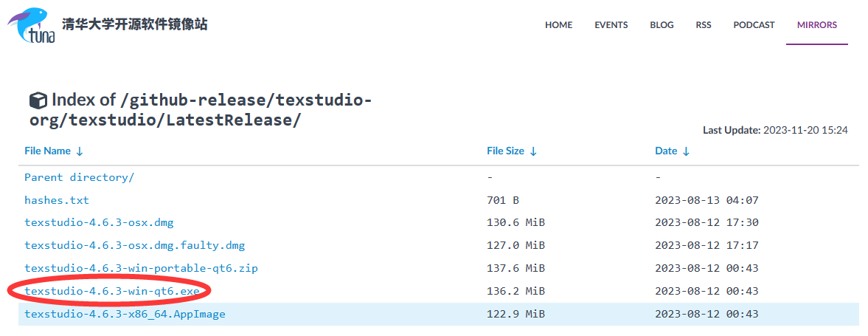Click the 136.2 MiB size value
This screenshot has height=336, width=868.
pyautogui.click(x=515, y=291)
